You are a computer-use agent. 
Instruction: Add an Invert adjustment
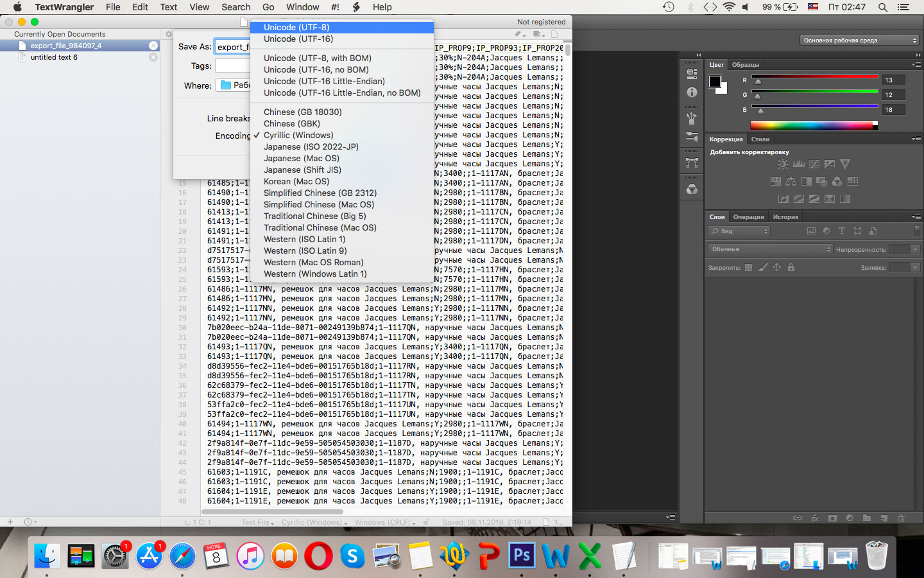tap(783, 198)
